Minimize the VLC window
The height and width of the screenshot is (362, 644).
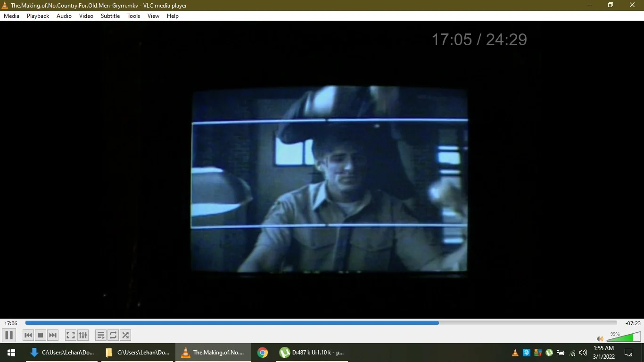(589, 5)
